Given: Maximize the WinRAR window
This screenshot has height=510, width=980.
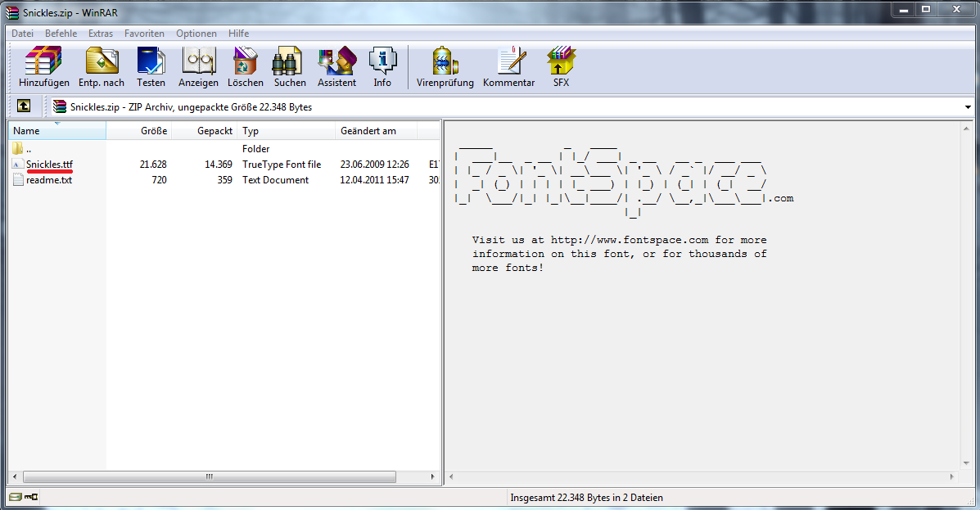Looking at the screenshot, I should click(x=926, y=10).
